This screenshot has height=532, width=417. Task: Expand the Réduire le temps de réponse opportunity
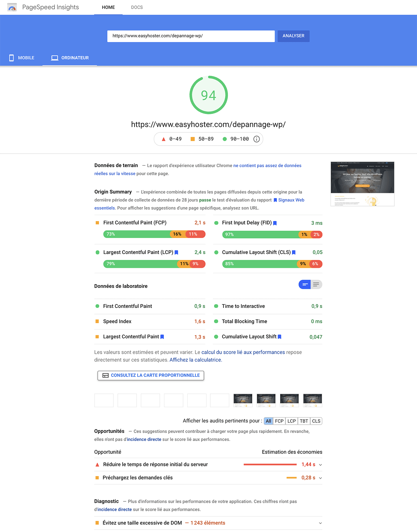coord(320,464)
